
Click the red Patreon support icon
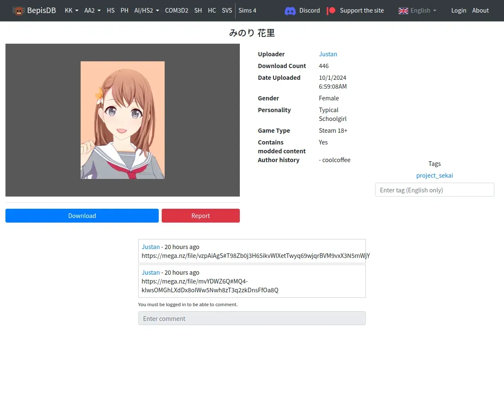pyautogui.click(x=331, y=10)
